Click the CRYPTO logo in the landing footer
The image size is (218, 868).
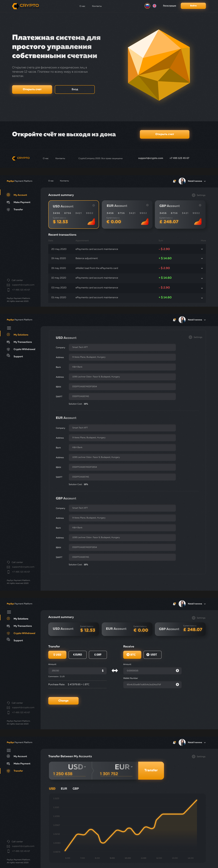[21, 158]
